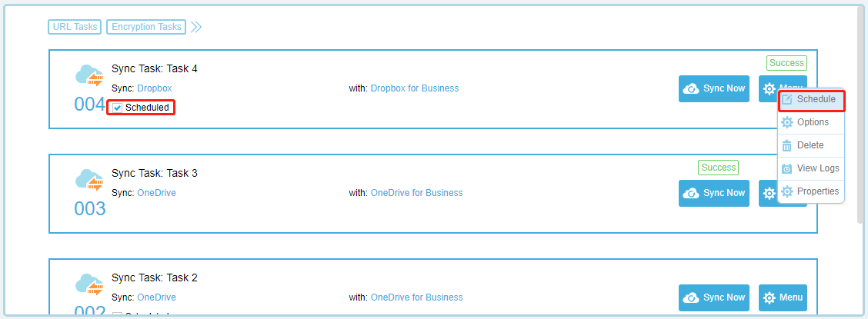Click the Task 2 cloud sync icon

pos(89,286)
